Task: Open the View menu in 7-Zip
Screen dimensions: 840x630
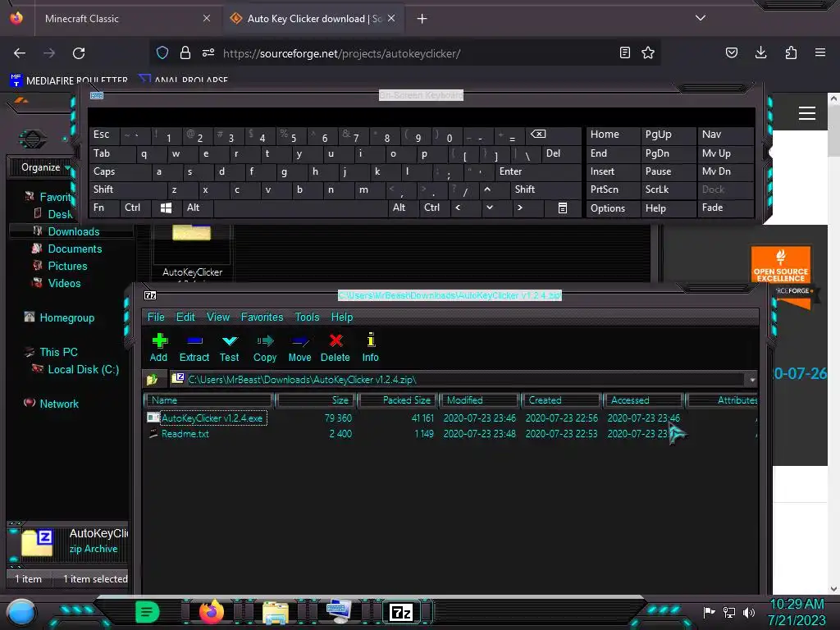Action: tap(218, 317)
